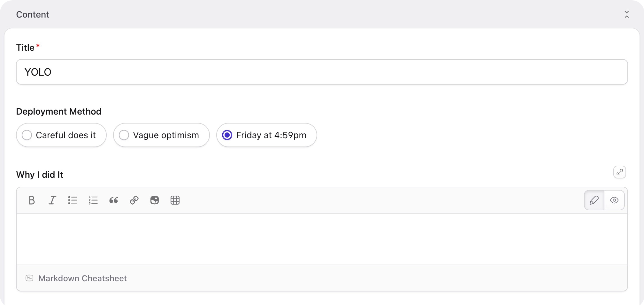The height and width of the screenshot is (308, 644).
Task: Collapse the Content section
Action: coord(626,14)
